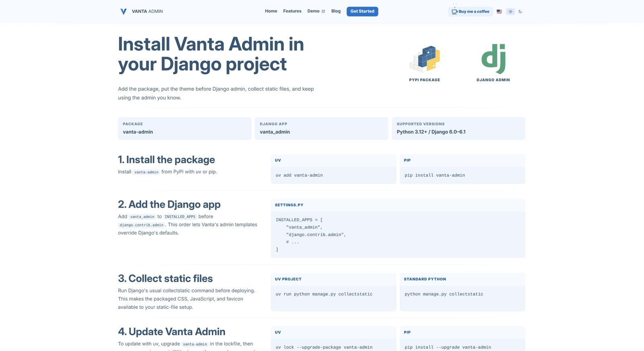Image resolution: width=644 pixels, height=351 pixels.
Task: Click the '4. Update Vanta Admin' heading
Action: pyautogui.click(x=171, y=332)
